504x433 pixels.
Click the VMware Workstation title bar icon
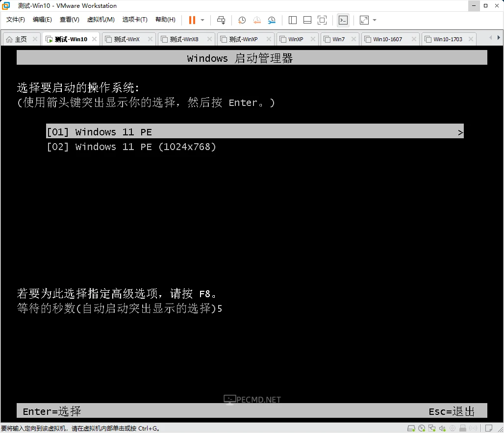6,5
